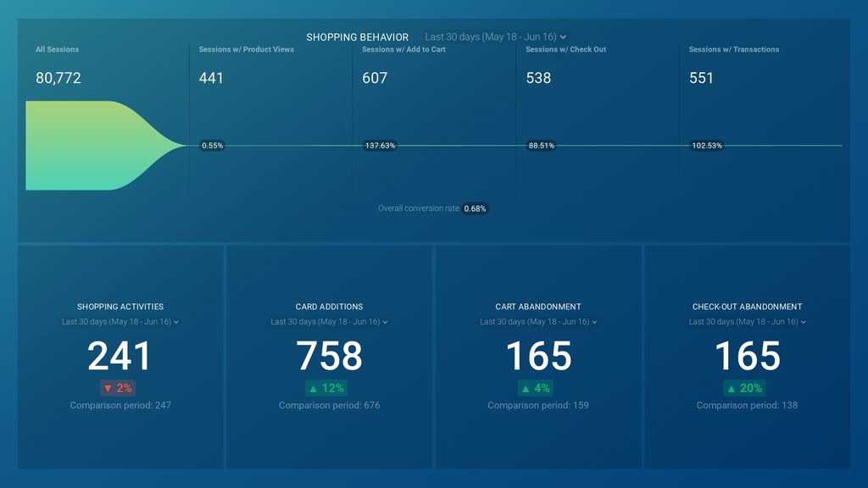Select the 137.63% Add to Cart badge
This screenshot has width=868, height=488.
point(380,146)
